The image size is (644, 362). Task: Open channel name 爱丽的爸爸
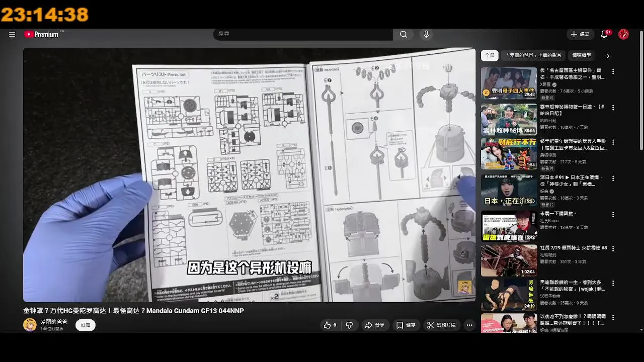(x=54, y=322)
